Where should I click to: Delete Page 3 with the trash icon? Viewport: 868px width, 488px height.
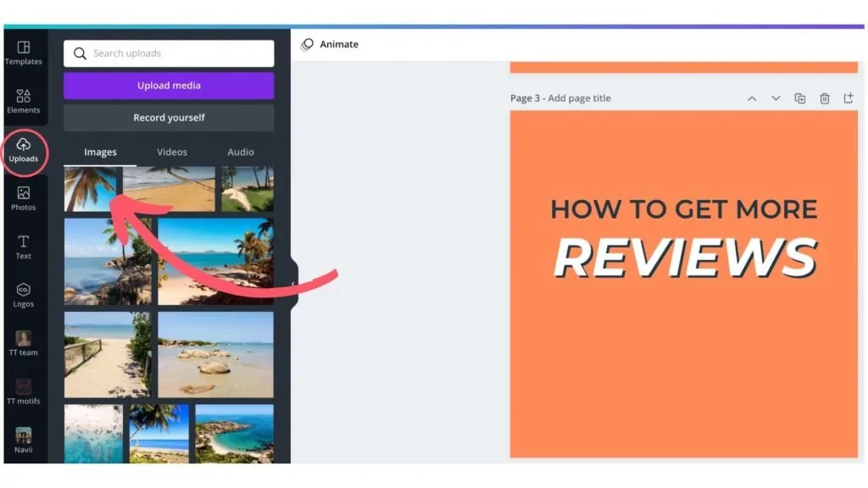824,98
